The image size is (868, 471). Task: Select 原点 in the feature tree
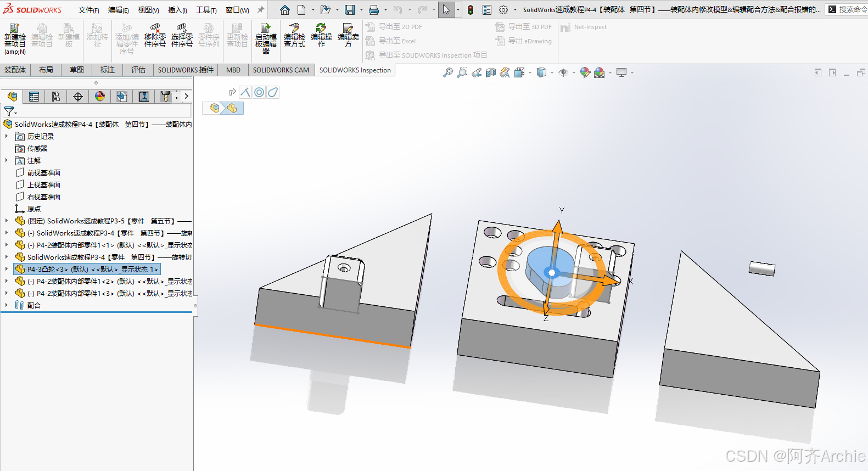point(34,209)
